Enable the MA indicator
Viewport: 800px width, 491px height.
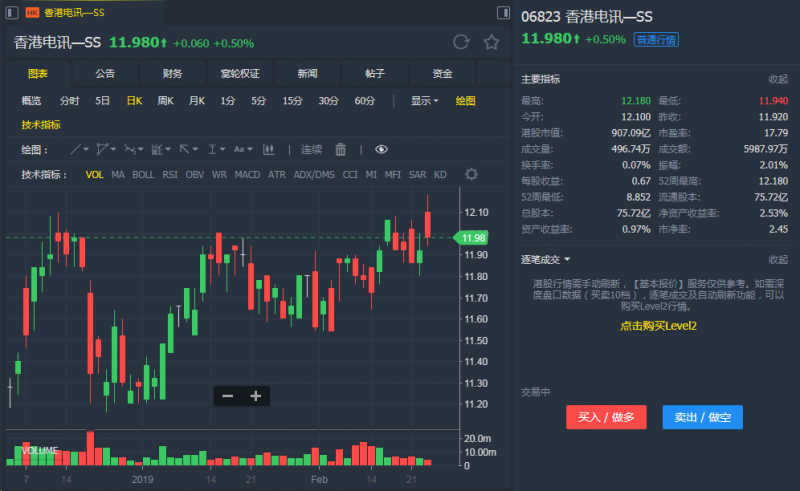(x=118, y=175)
